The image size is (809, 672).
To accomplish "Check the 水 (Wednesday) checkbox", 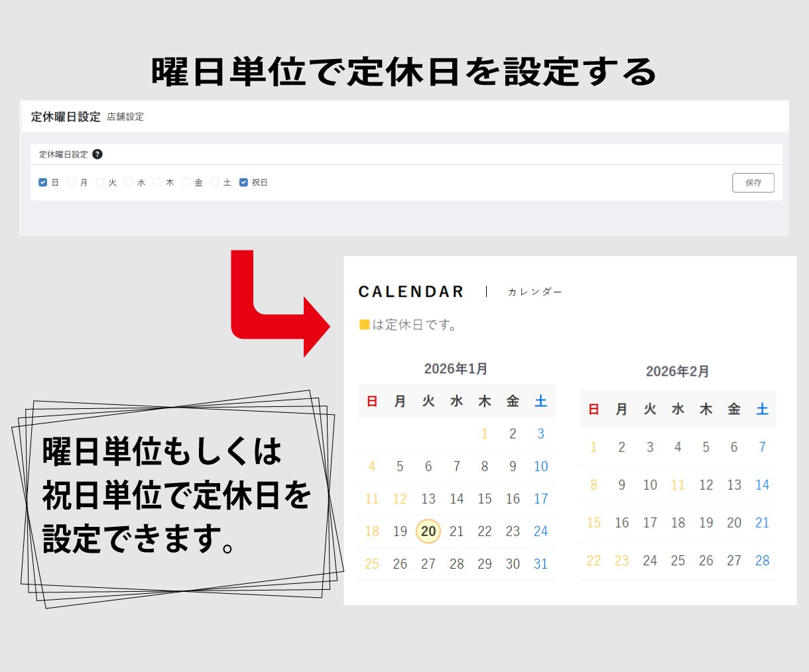I will tap(129, 182).
